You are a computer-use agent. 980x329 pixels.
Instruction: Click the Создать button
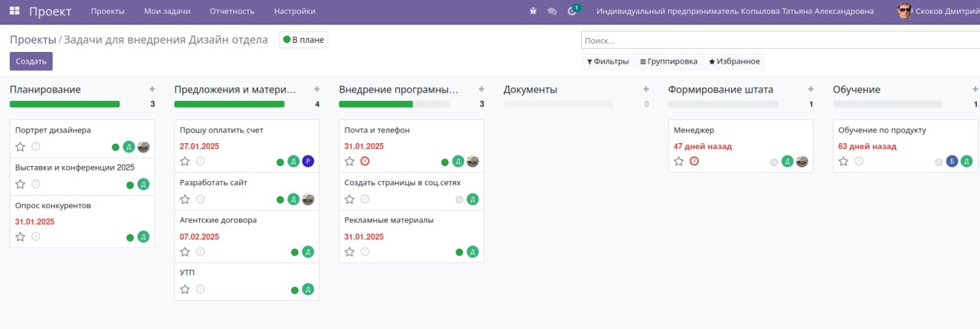coord(31,61)
